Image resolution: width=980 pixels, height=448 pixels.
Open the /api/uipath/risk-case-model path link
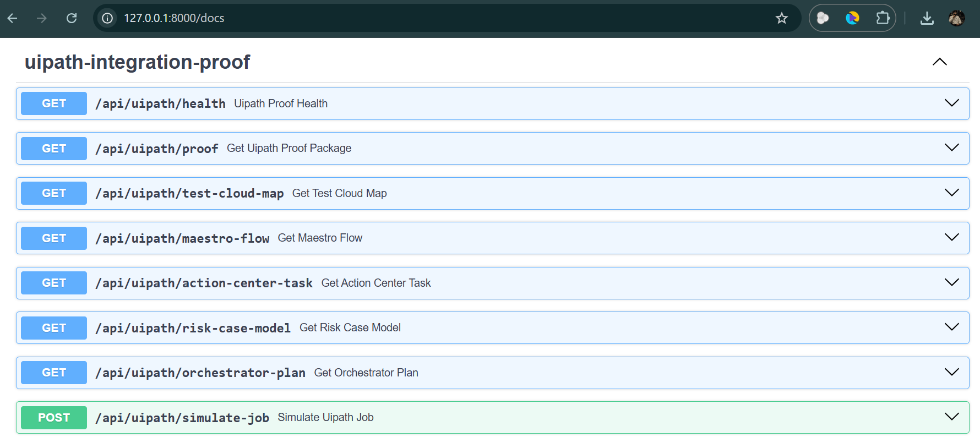(193, 328)
